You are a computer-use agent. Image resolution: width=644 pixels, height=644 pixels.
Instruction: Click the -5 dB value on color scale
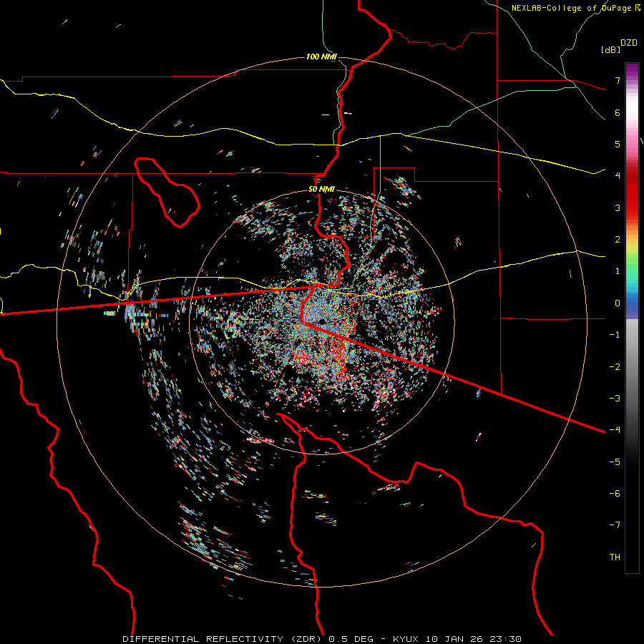[x=615, y=462]
